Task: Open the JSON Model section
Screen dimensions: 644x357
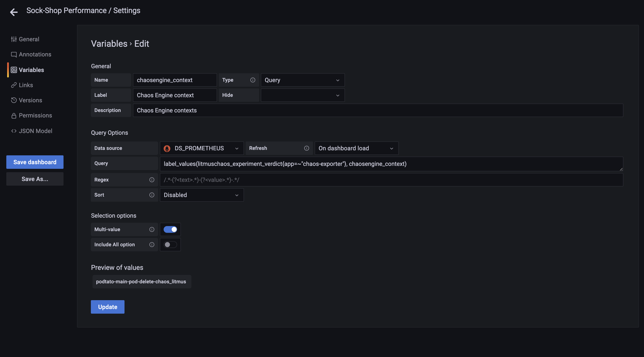Action: pyautogui.click(x=35, y=131)
